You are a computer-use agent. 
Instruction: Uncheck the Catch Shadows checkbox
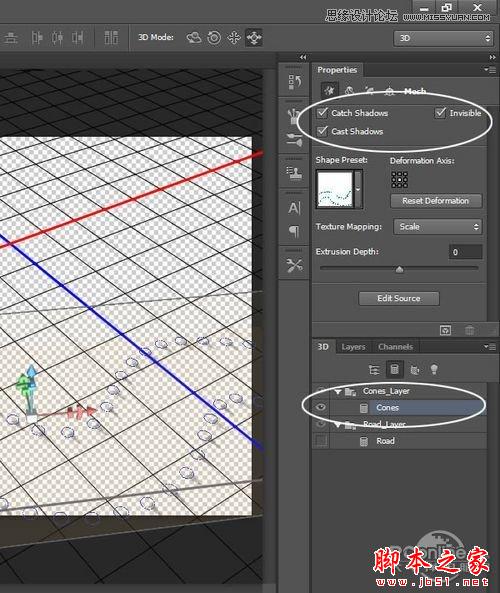click(322, 113)
